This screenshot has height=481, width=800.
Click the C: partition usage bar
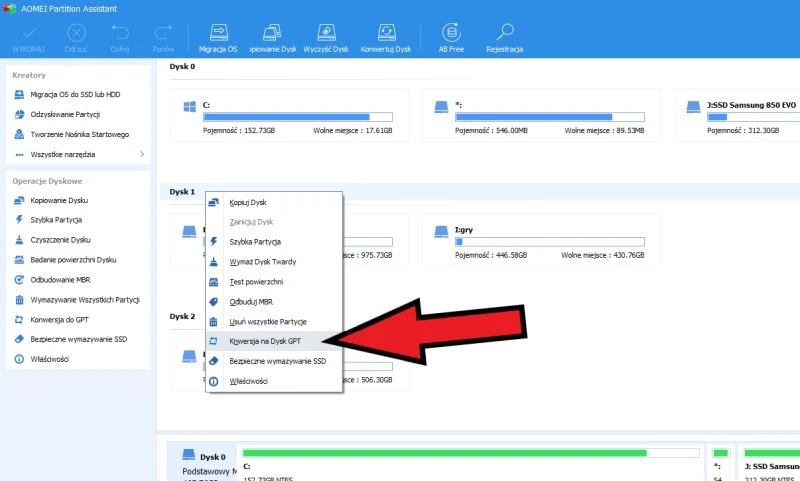[x=300, y=117]
